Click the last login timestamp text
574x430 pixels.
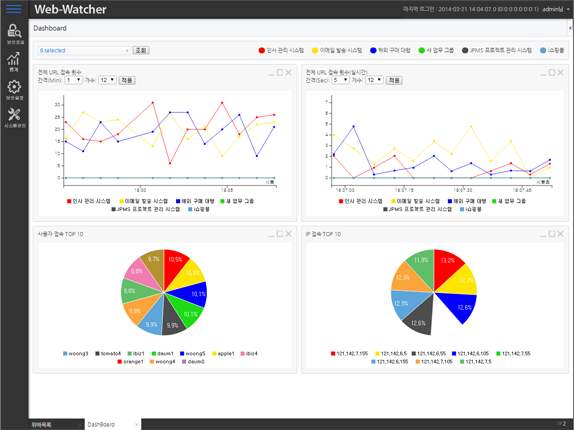(x=471, y=9)
